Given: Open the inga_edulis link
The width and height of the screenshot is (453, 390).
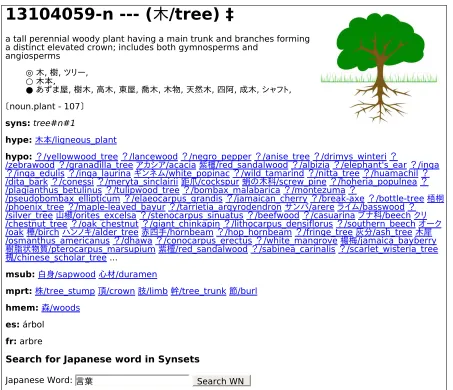Looking at the screenshot, I should pyautogui.click(x=35, y=173).
